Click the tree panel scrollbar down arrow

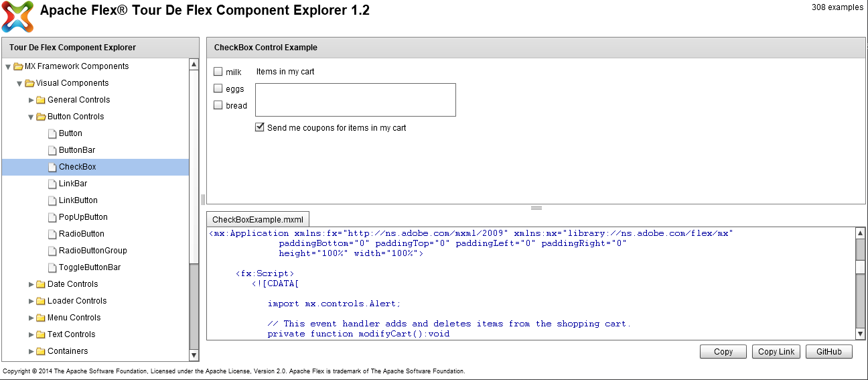coord(194,355)
